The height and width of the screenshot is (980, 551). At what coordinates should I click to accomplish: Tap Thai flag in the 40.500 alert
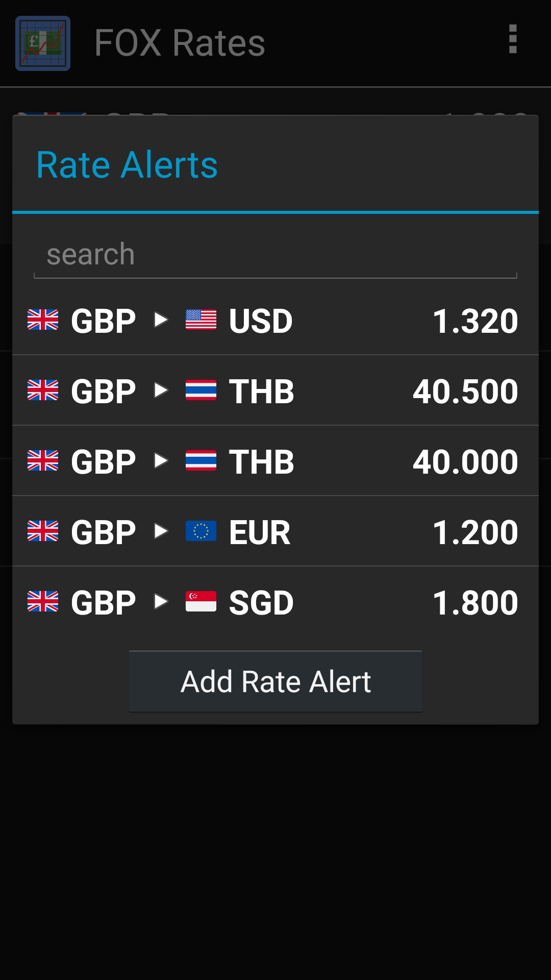(201, 390)
